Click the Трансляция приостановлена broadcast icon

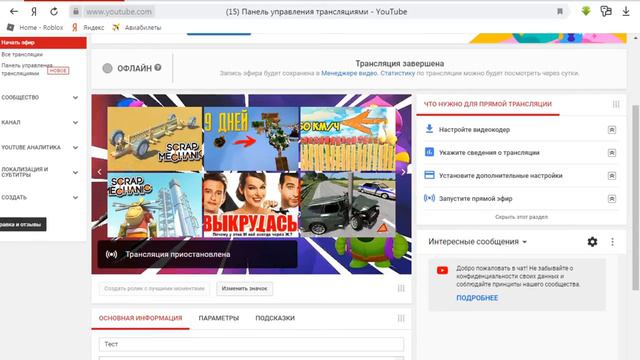click(x=111, y=254)
